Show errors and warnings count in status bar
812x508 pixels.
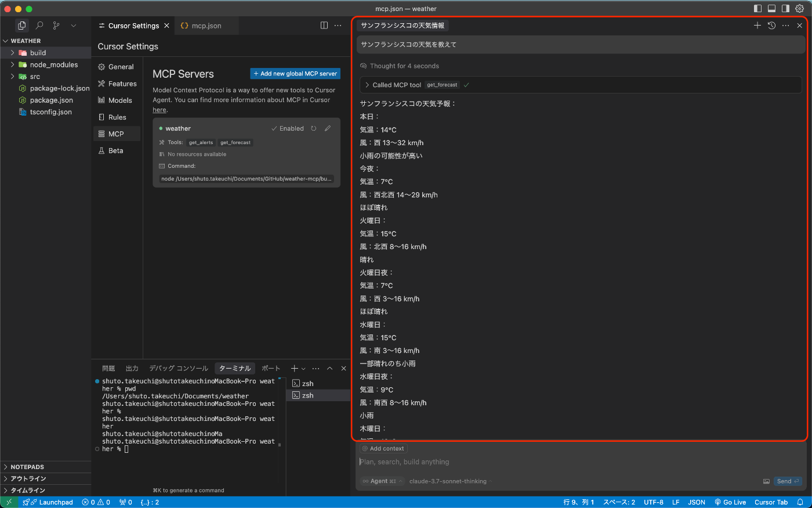pos(96,502)
